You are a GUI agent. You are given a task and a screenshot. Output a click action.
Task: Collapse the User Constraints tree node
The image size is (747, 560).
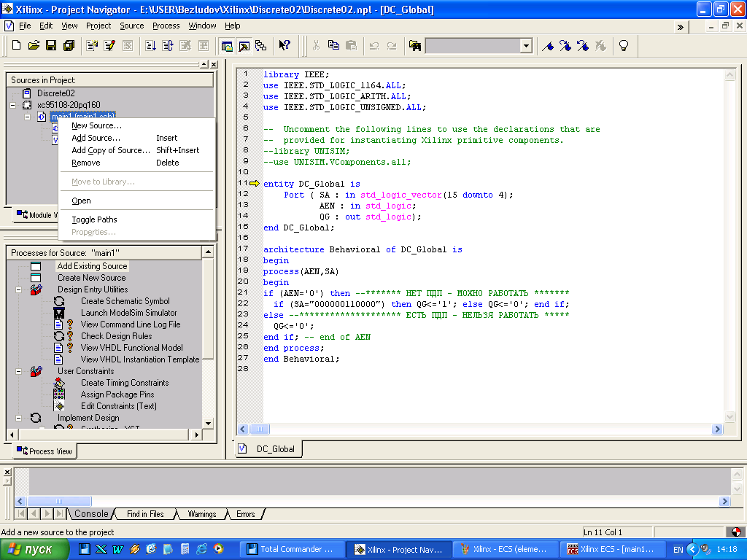tap(18, 371)
